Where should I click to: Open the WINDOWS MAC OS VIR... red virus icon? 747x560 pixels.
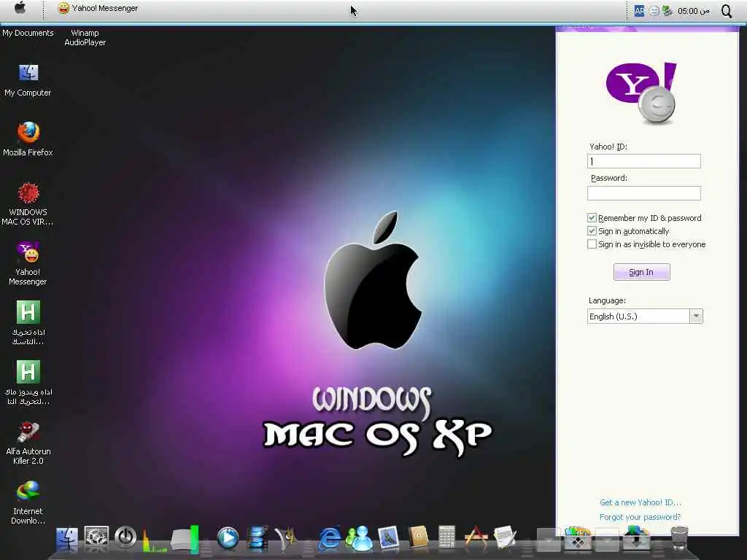[x=28, y=203]
